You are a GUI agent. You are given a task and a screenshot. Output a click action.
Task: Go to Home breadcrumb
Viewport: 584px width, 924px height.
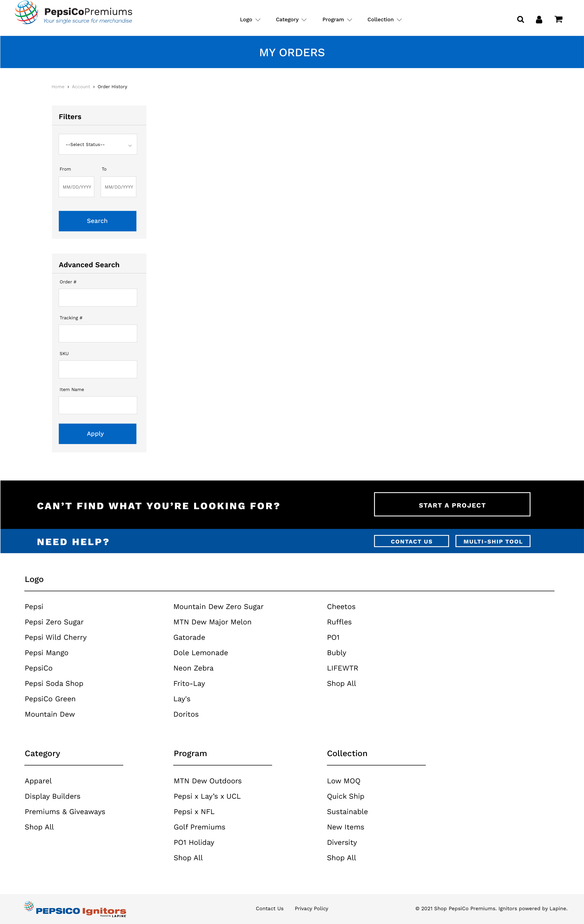[x=58, y=87]
